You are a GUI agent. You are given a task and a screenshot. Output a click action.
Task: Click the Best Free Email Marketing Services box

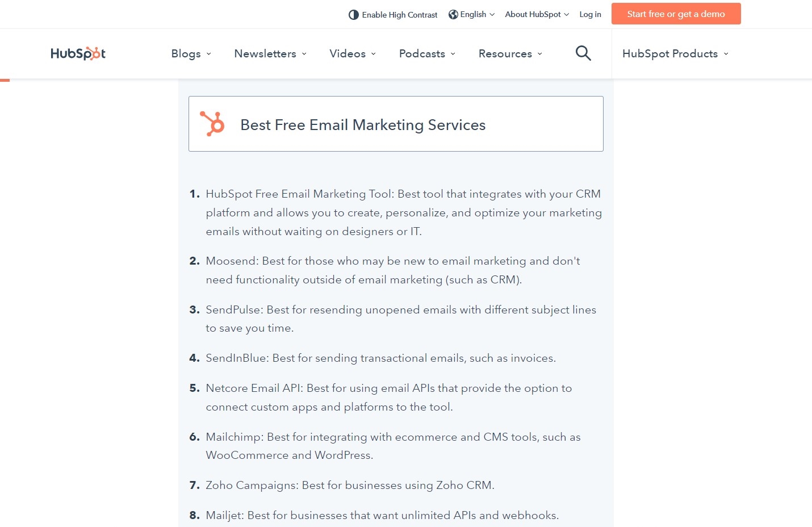[x=396, y=123]
